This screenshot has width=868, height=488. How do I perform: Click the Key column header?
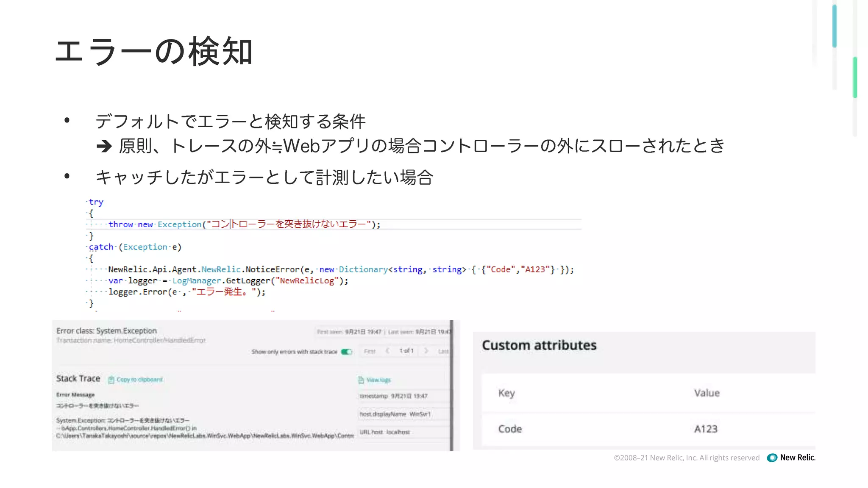tap(506, 393)
